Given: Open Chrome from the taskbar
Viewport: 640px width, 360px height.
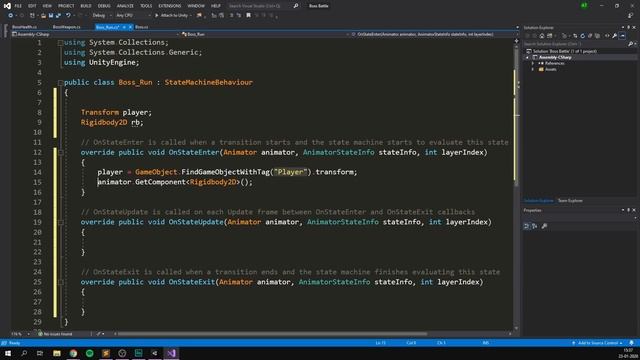Looking at the screenshot, I should coord(73,353).
